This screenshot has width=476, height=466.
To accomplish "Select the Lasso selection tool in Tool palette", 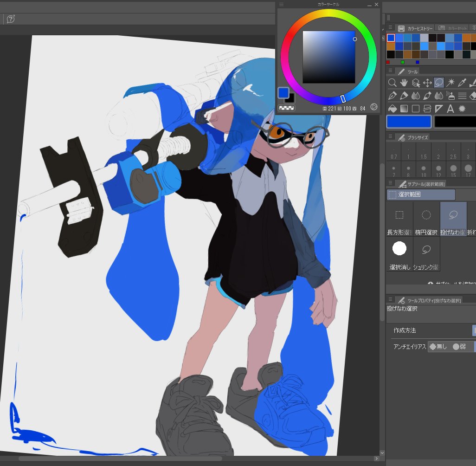I will point(439,83).
